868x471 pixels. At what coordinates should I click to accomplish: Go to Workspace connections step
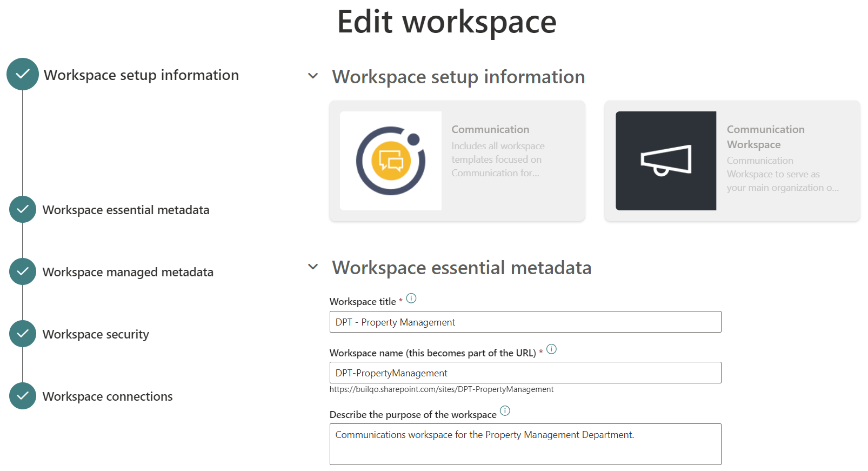coord(108,396)
